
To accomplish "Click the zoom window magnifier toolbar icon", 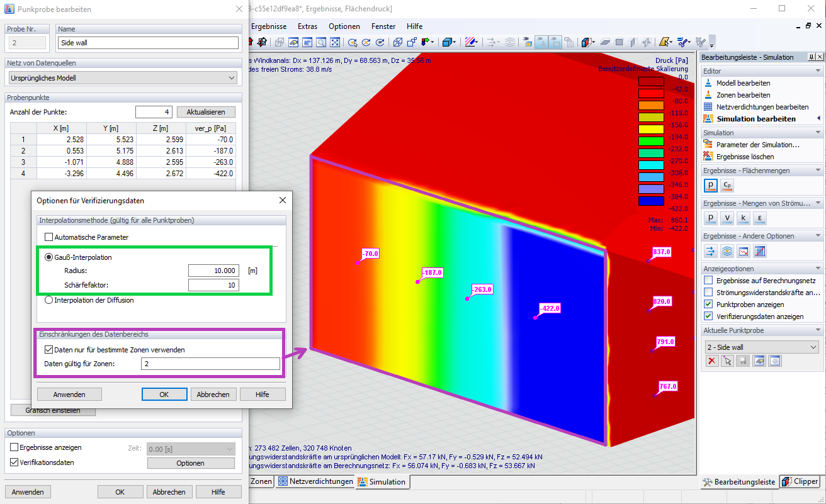I will tap(321, 42).
